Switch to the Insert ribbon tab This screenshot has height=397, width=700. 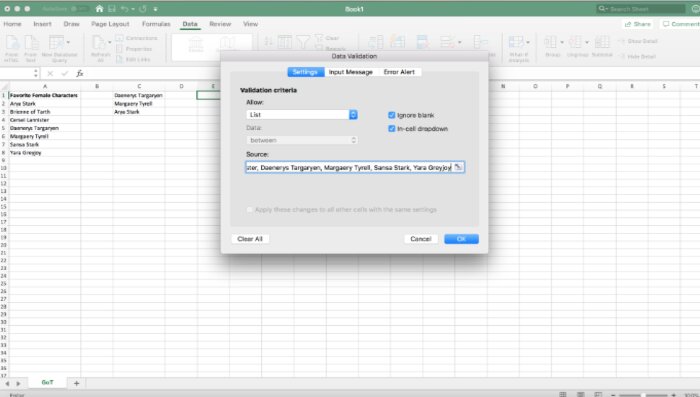[x=42, y=24]
